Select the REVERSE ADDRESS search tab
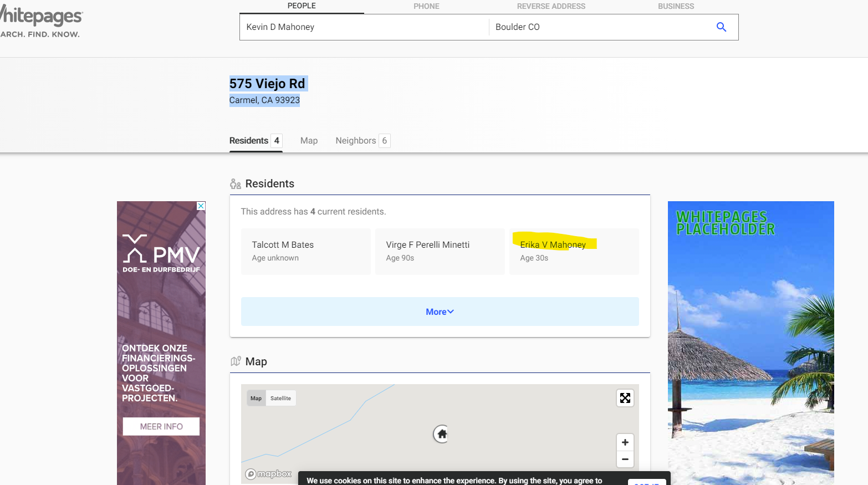 click(551, 6)
